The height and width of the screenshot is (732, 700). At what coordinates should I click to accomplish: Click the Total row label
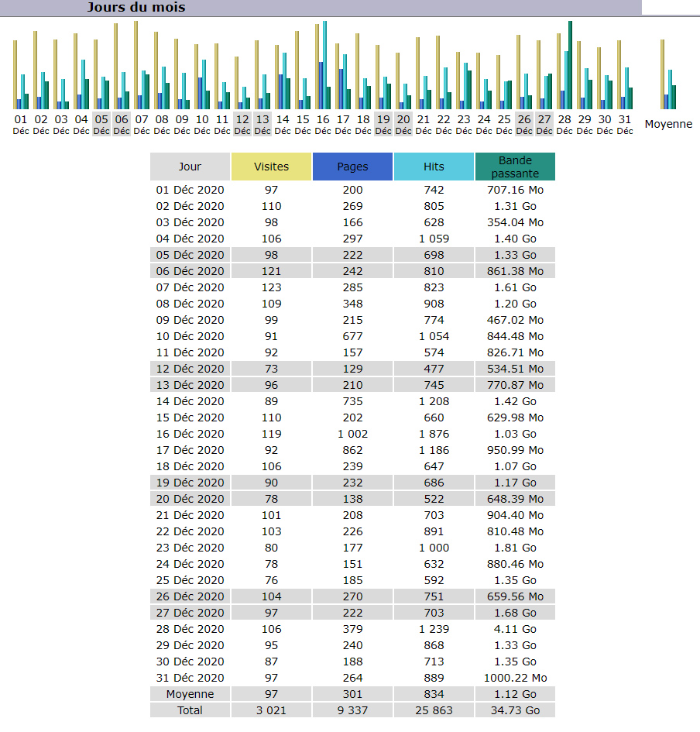190,710
